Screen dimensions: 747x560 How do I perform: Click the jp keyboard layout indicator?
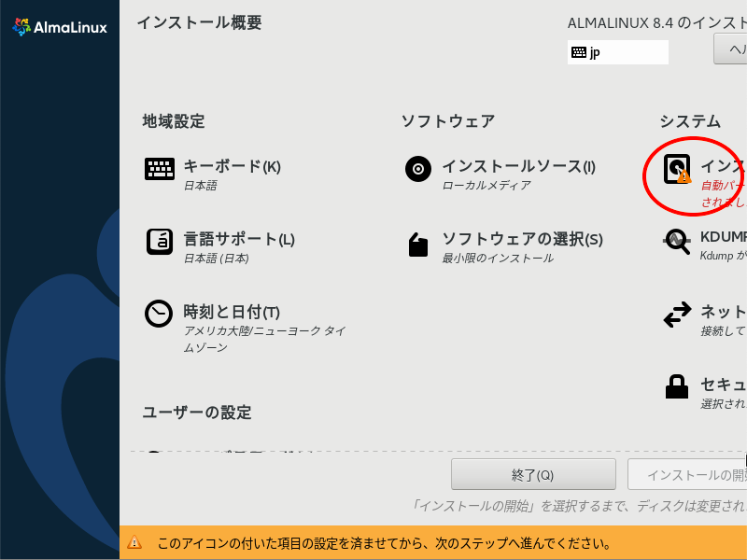618,52
